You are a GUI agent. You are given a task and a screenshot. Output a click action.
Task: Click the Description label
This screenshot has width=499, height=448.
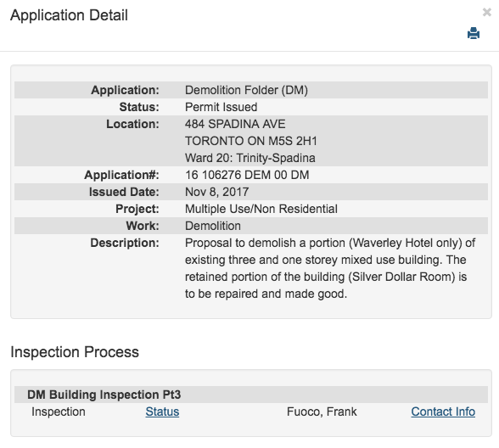pos(125,243)
